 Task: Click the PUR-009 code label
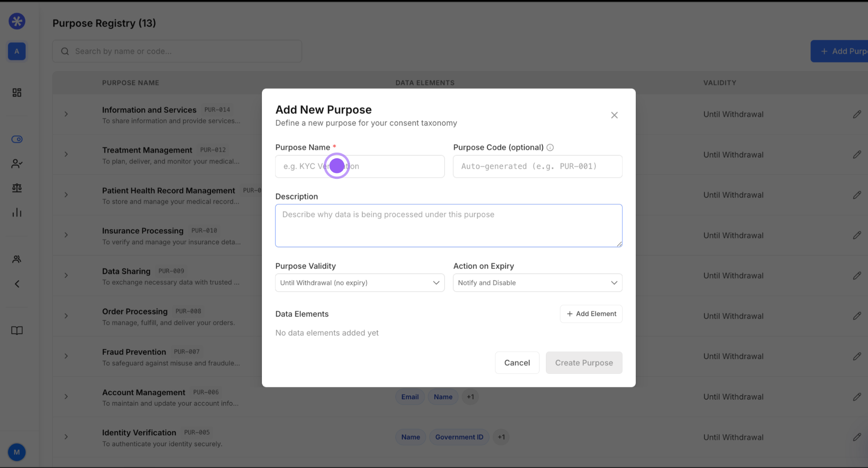pyautogui.click(x=171, y=271)
